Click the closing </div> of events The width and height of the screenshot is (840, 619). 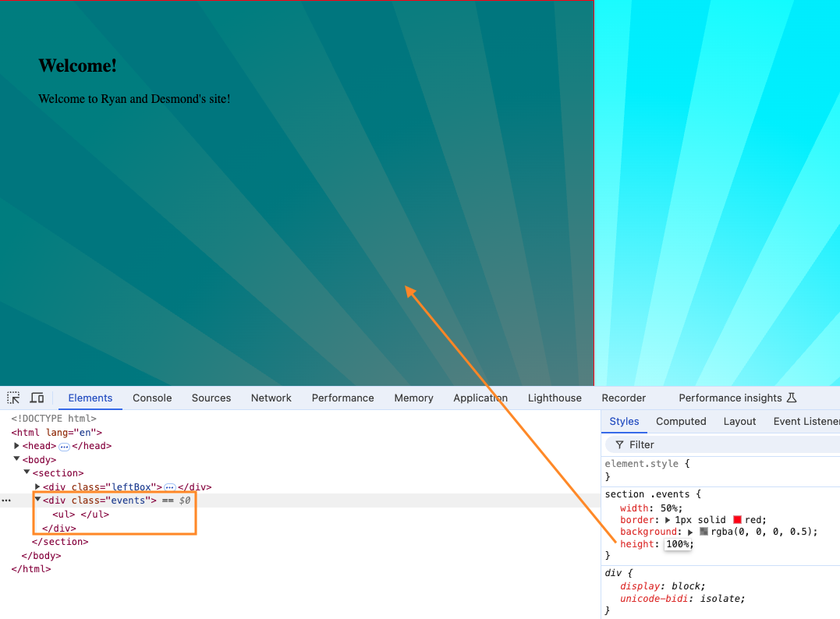click(59, 528)
